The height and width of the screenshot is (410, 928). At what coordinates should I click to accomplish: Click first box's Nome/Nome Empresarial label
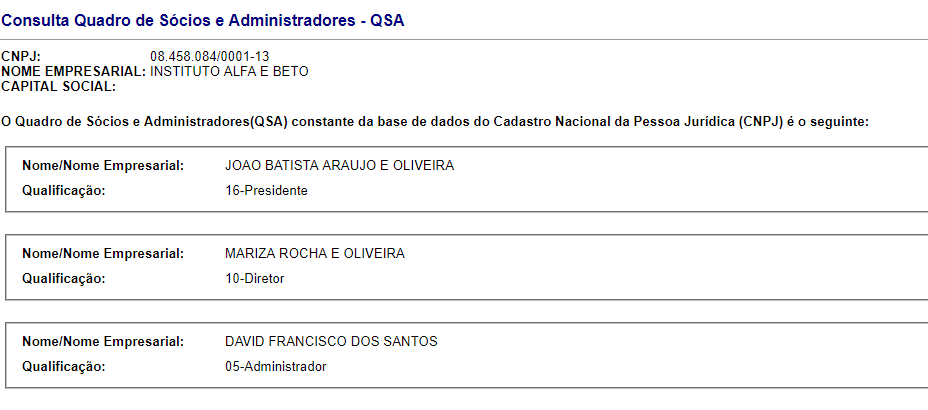103,166
